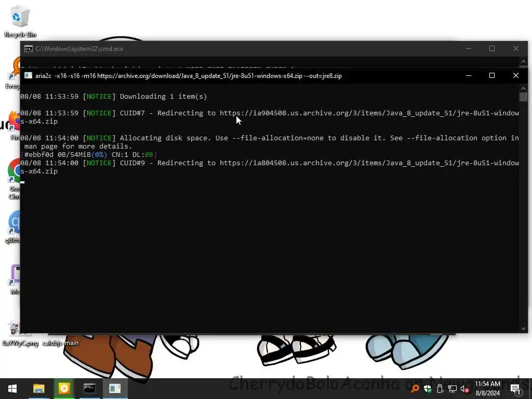Click the 'Allocating disk space' notice line
This screenshot has height=399, width=532.
click(x=270, y=142)
